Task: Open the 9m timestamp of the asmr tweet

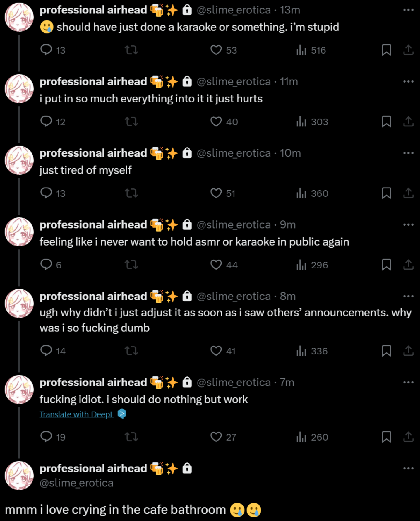Action: [288, 225]
